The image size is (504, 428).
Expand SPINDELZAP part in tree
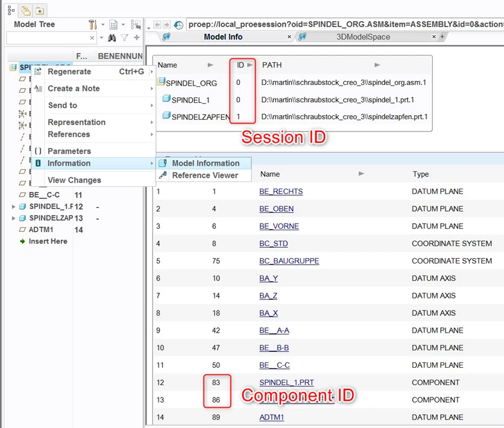[13, 218]
